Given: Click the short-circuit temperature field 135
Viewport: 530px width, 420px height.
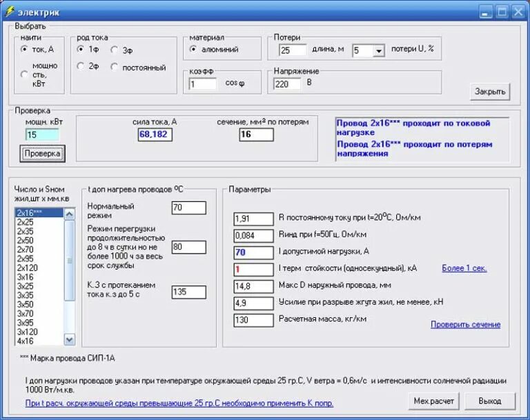Looking at the screenshot, I should pos(188,292).
